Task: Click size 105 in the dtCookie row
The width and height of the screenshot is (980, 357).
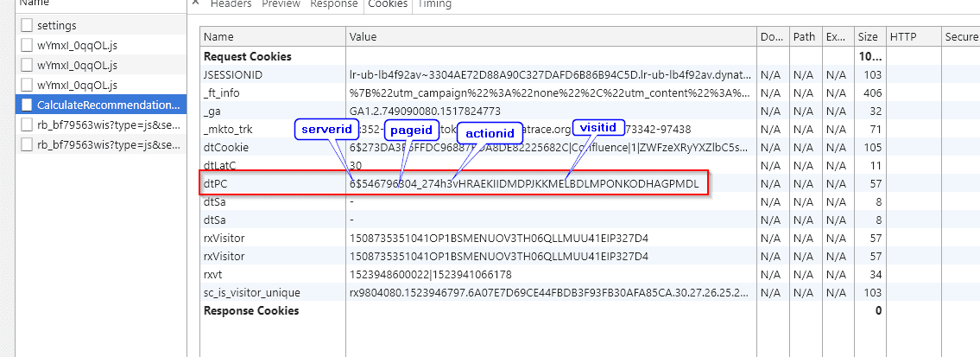Action: [x=872, y=148]
